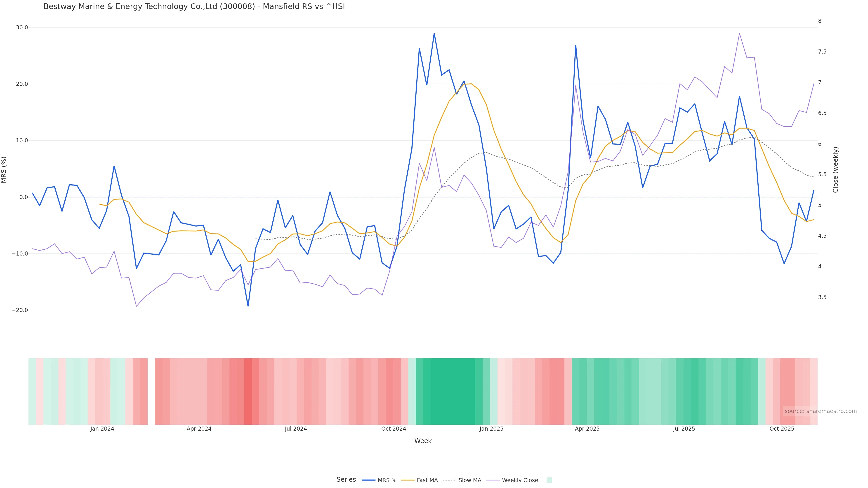The height and width of the screenshot is (488, 868).
Task: Click the Jul 2025 x-axis label
Action: pyautogui.click(x=684, y=429)
